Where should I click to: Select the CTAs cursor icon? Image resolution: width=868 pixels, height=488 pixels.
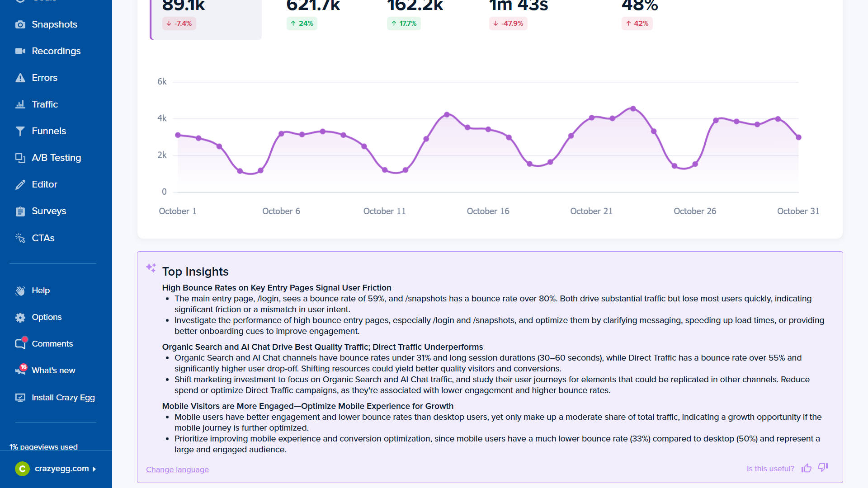[21, 238]
